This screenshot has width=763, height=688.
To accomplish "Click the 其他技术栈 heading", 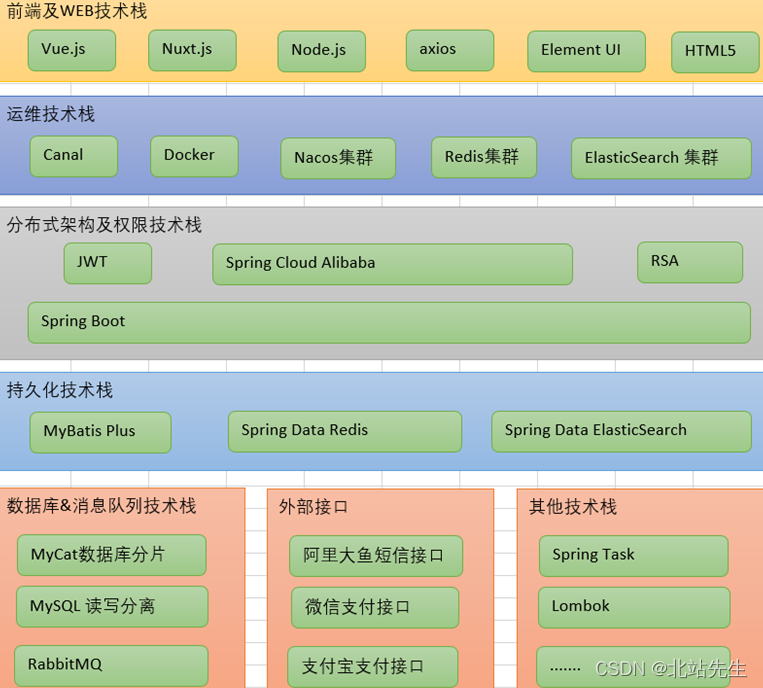I will tap(573, 507).
